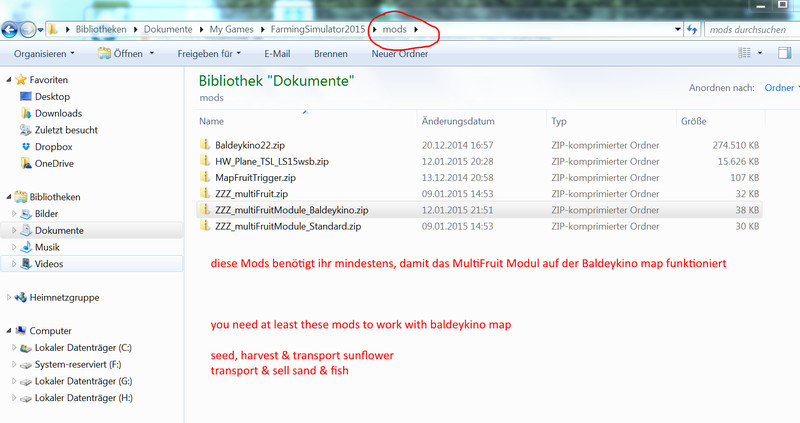Open the Anordnen nach Ordner dropdown
800x423 pixels.
point(783,88)
